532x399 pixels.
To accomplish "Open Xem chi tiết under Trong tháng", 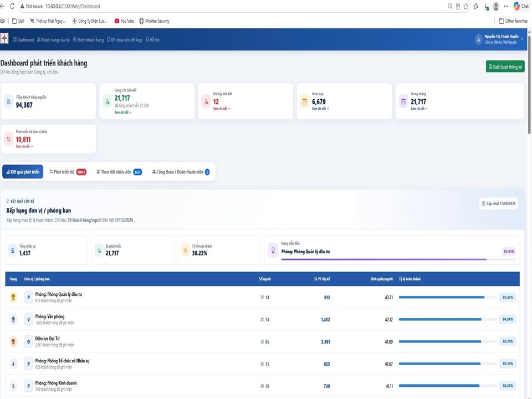I will (419, 109).
